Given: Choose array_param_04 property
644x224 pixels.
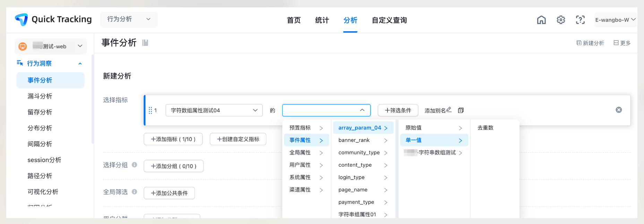Looking at the screenshot, I should coord(363,128).
